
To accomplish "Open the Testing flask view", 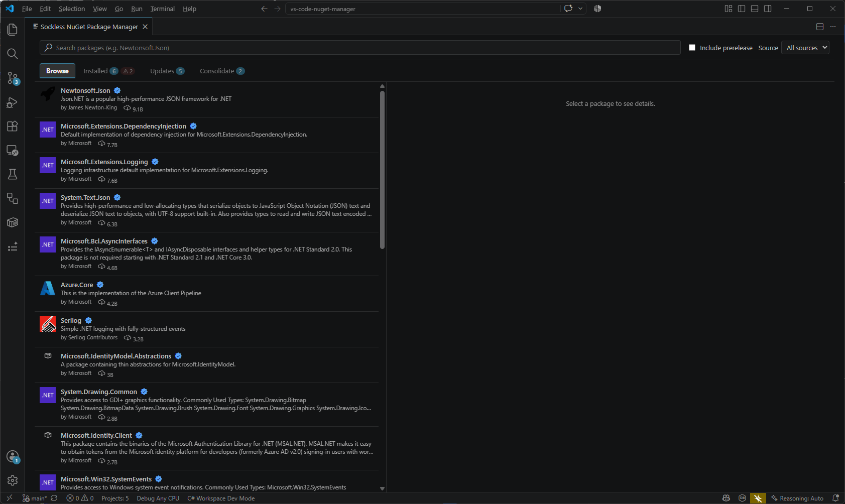I will coord(13,174).
